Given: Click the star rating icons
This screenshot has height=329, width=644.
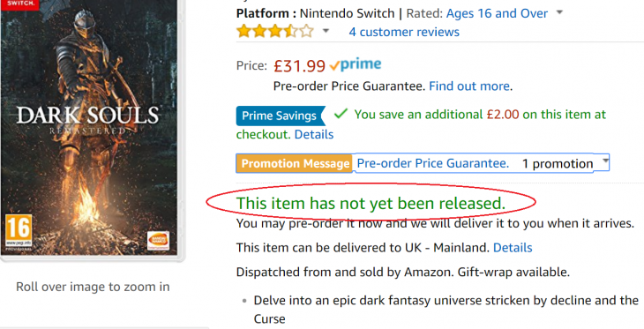Looking at the screenshot, I should (x=275, y=31).
